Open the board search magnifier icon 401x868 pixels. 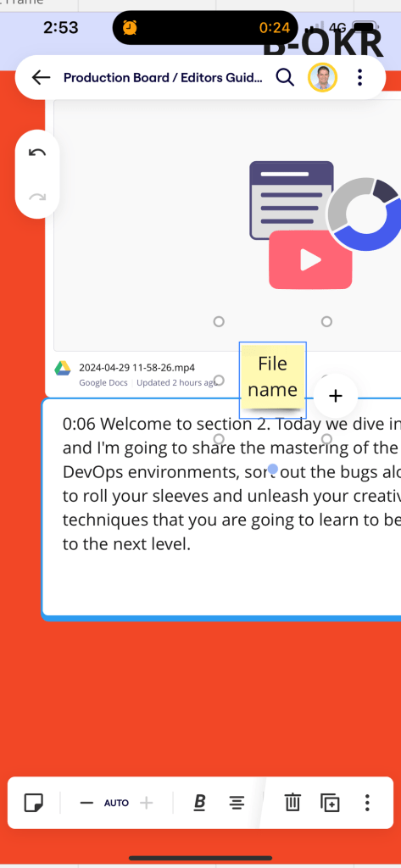pyautogui.click(x=285, y=77)
